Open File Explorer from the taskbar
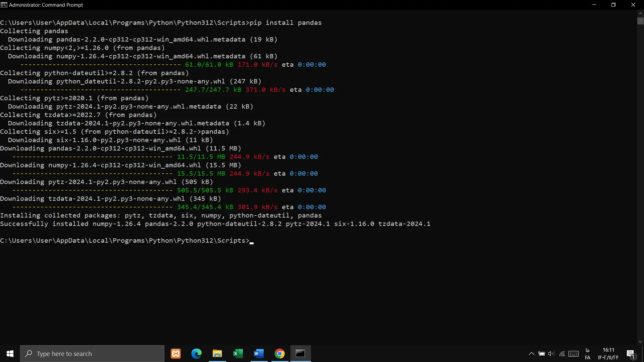644x362 pixels. click(x=217, y=354)
